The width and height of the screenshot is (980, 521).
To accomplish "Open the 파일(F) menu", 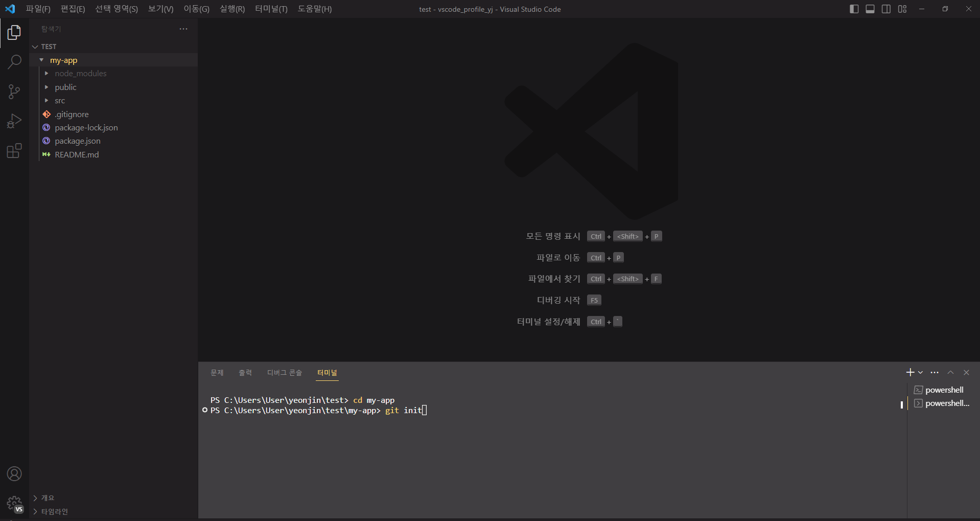I will tap(38, 9).
